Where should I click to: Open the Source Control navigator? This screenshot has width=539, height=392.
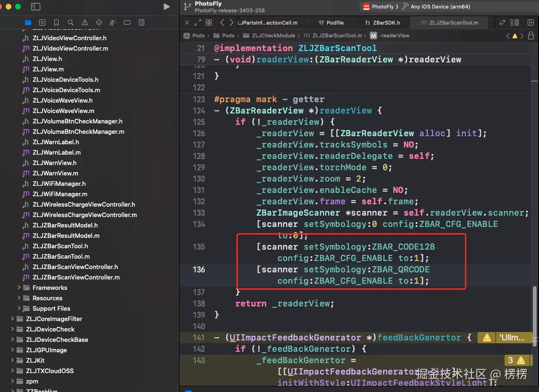[42, 23]
